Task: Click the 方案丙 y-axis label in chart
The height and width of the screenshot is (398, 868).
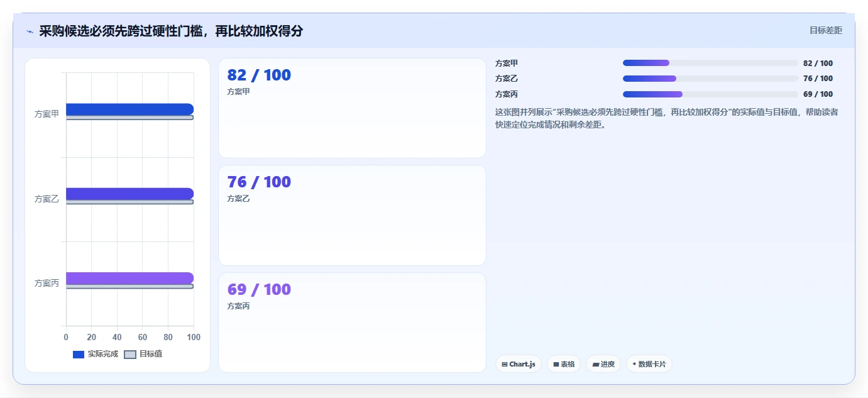Action: [47, 284]
